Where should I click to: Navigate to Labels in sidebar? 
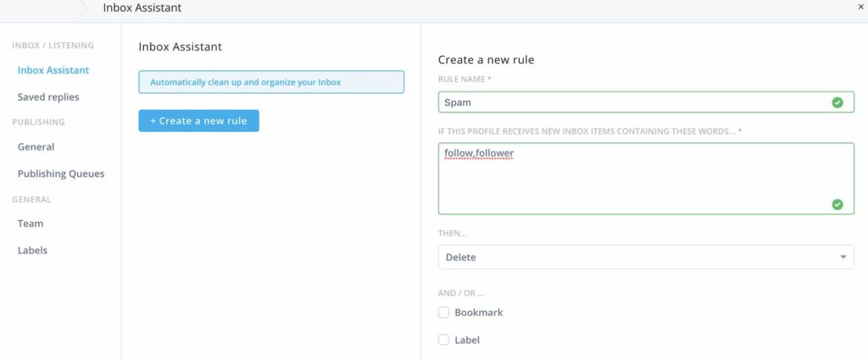(32, 251)
